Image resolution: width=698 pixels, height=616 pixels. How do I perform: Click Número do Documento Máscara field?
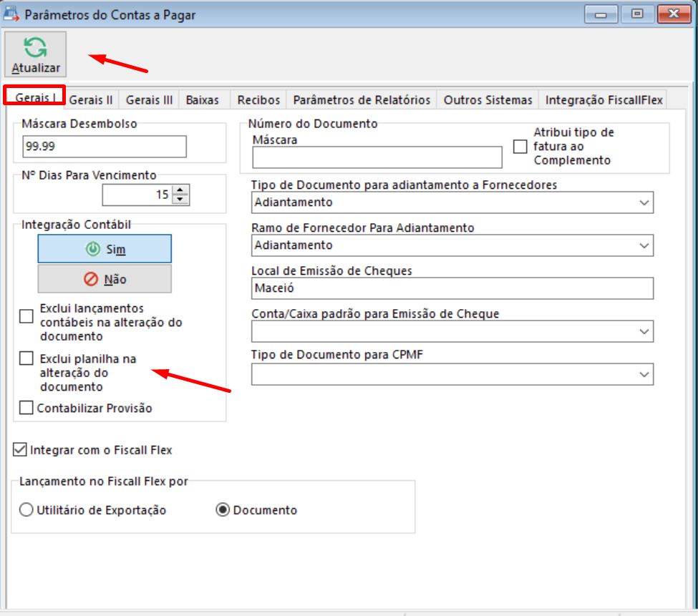tap(377, 157)
